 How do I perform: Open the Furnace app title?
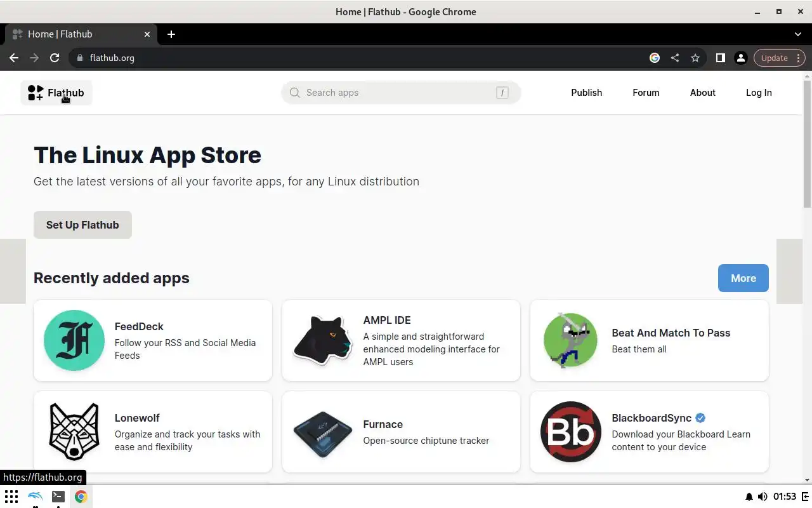tap(383, 424)
